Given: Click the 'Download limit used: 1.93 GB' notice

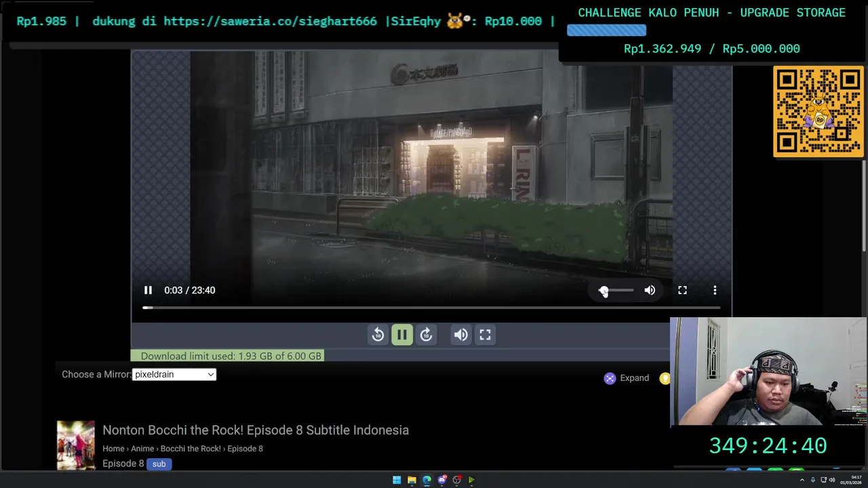Looking at the screenshot, I should [x=227, y=356].
